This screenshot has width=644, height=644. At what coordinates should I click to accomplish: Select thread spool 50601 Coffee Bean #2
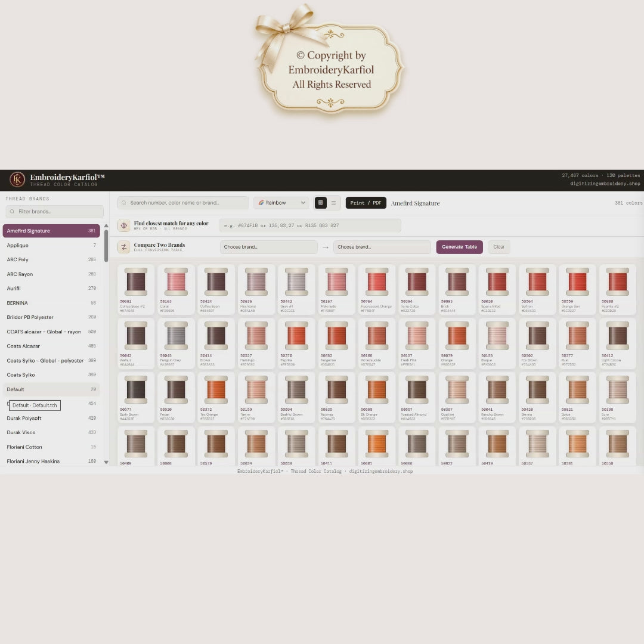coord(136,290)
